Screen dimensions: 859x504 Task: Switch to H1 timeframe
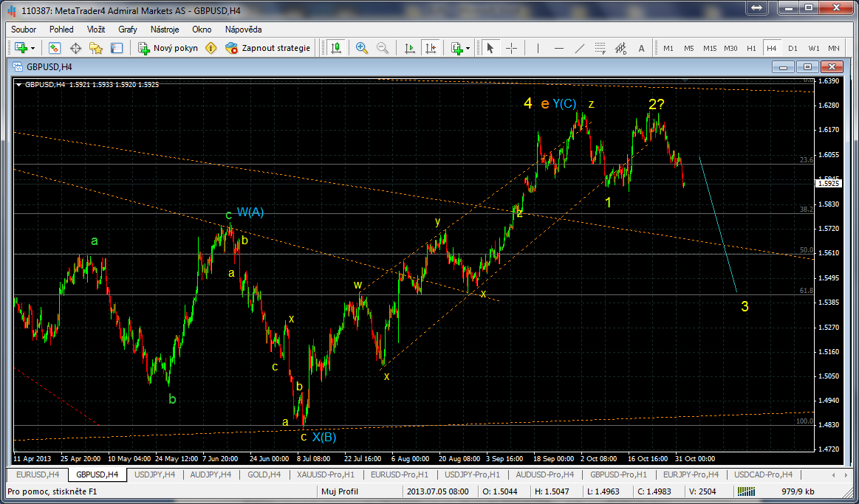pos(751,48)
